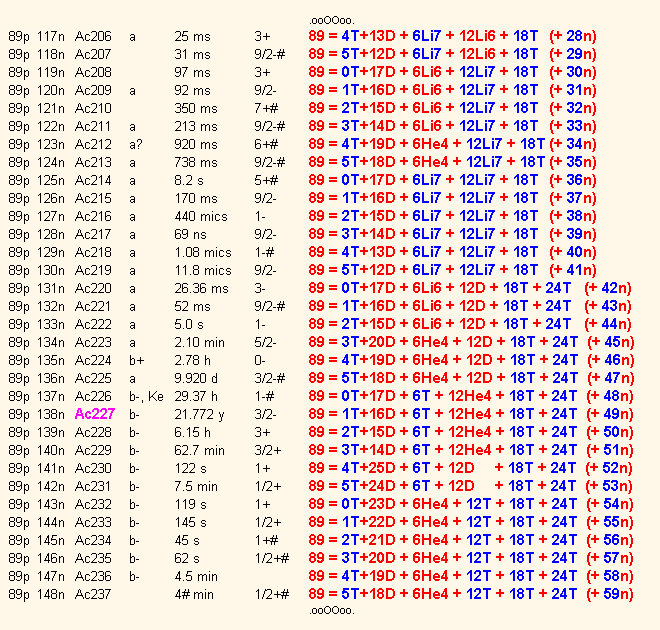
Task: Click the 9.920 d half-life of Ac225
Action: [196, 378]
